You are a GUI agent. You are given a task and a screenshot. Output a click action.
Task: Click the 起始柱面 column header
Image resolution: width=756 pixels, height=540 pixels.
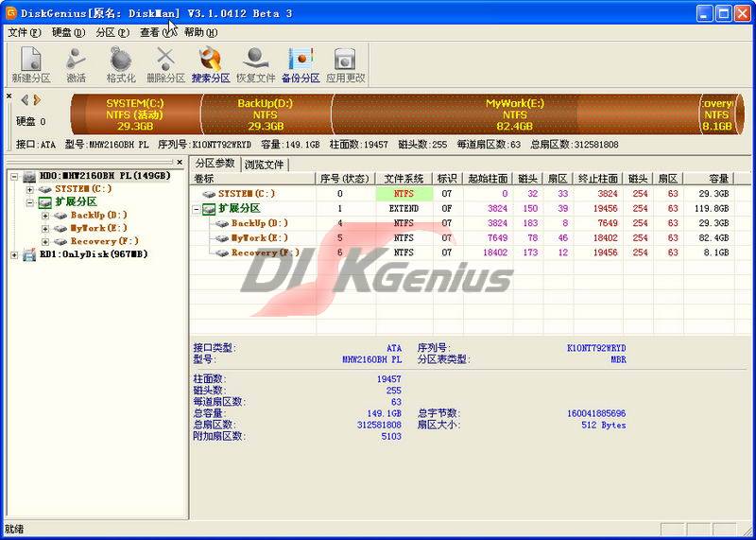point(488,179)
